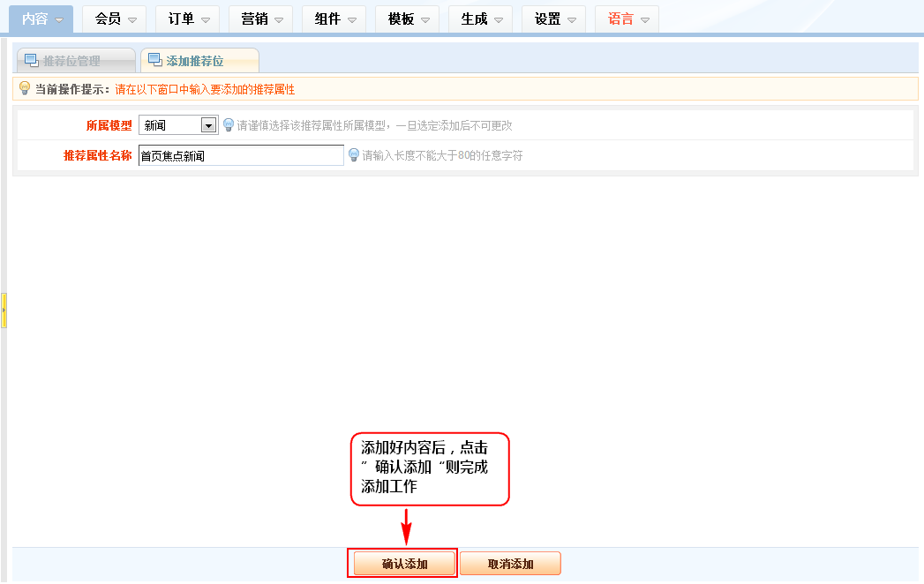
Task: Toggle the yellow sidebar collapse handle
Action: point(4,311)
